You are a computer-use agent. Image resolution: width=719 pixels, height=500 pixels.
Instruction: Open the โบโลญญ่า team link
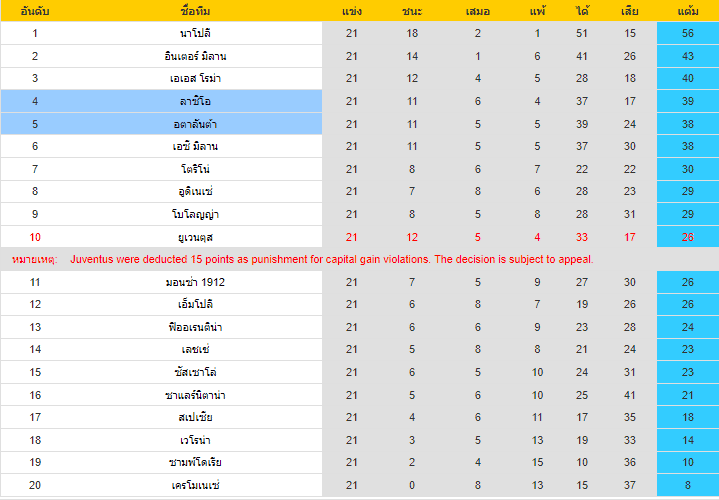pos(195,214)
